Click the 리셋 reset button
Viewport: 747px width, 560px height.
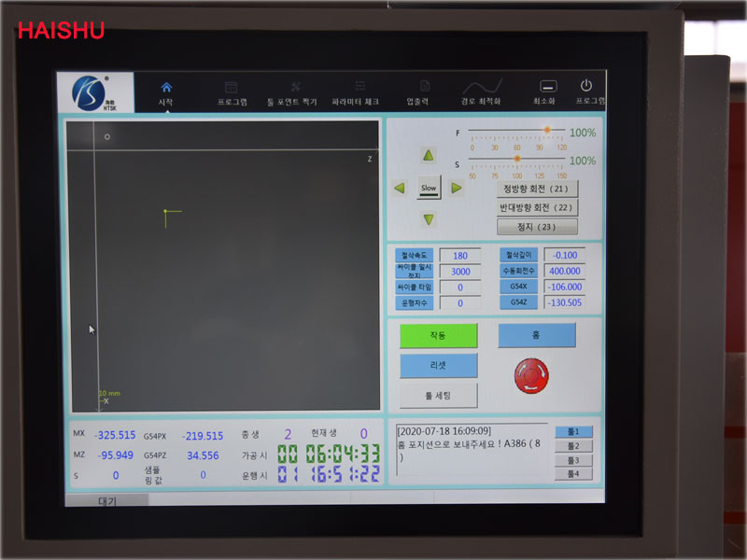(438, 365)
